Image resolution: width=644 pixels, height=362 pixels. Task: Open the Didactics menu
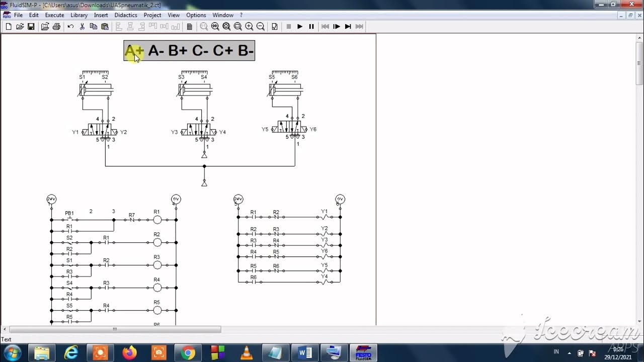pos(126,15)
